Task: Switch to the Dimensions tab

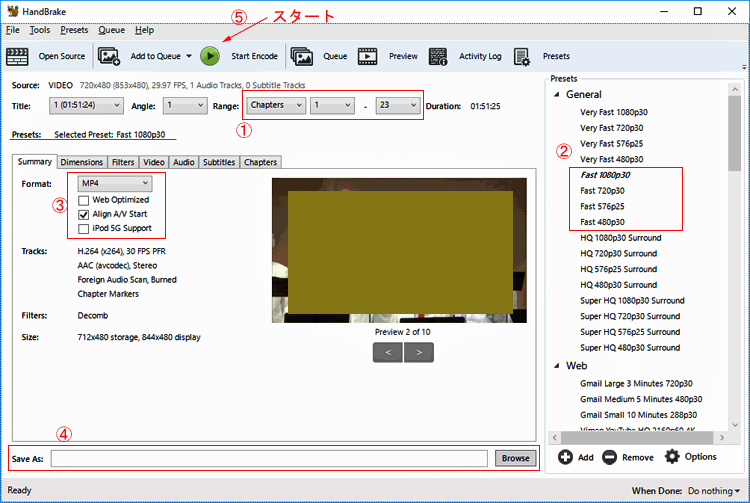Action: tap(82, 163)
